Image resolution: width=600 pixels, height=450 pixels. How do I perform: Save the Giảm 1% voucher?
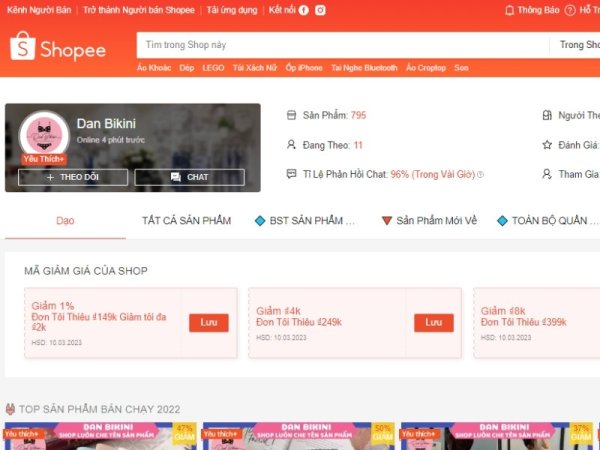[208, 322]
